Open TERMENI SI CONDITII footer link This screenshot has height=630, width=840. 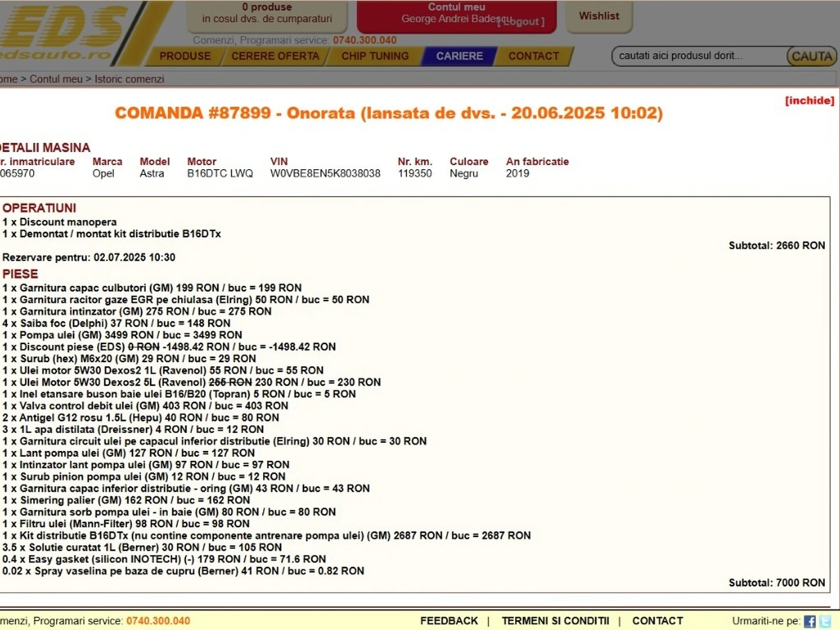555,621
